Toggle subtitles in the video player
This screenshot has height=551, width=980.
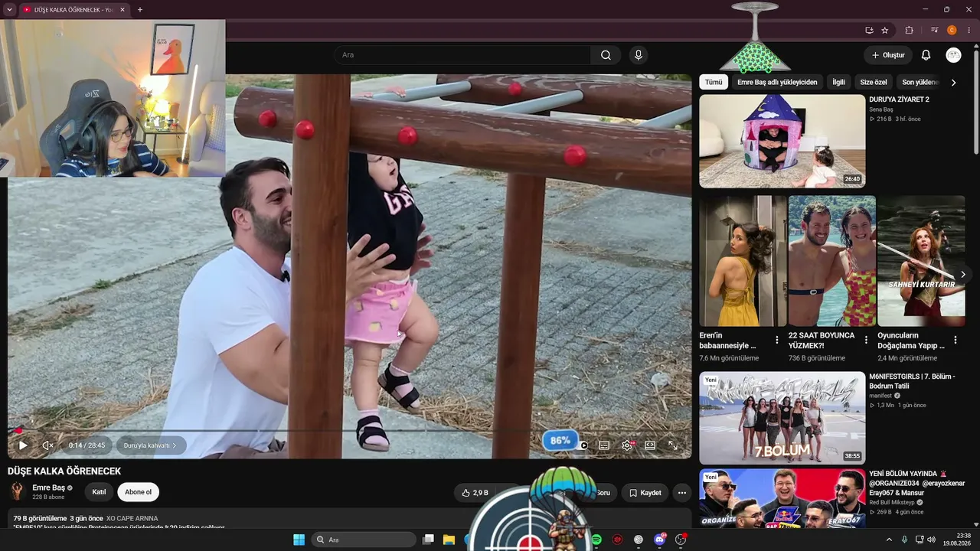(604, 445)
